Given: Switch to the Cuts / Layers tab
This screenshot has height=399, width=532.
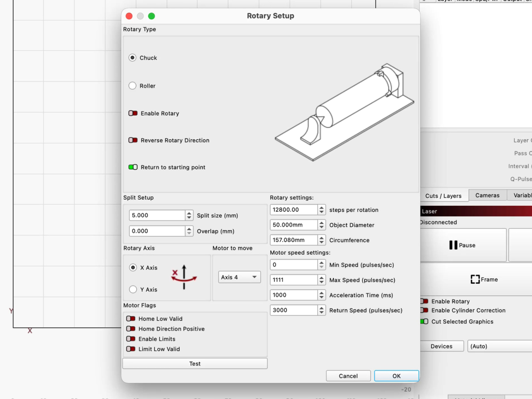Looking at the screenshot, I should [x=443, y=196].
